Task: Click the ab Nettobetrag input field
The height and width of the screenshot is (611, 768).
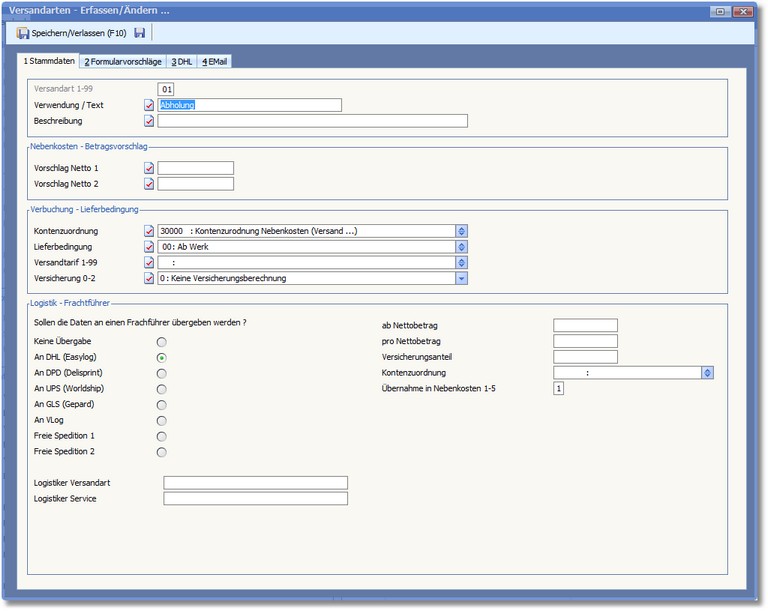Action: point(585,325)
